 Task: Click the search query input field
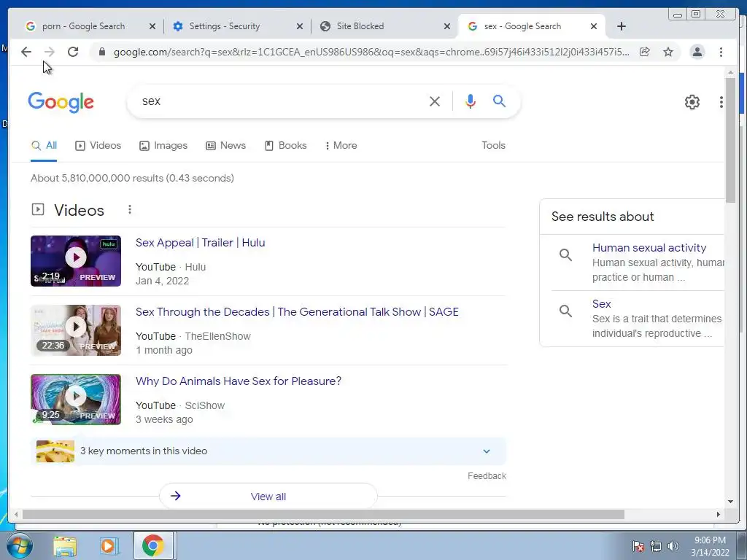pos(281,101)
